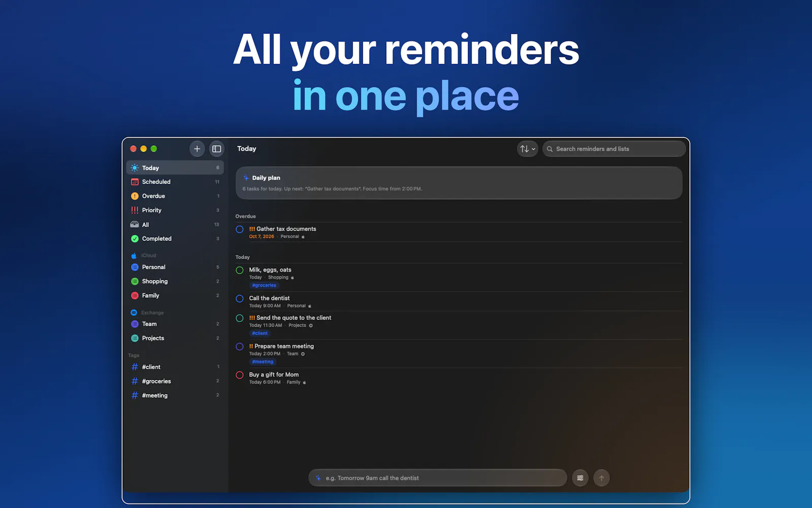Click the quick-add reminder input field

(x=437, y=478)
